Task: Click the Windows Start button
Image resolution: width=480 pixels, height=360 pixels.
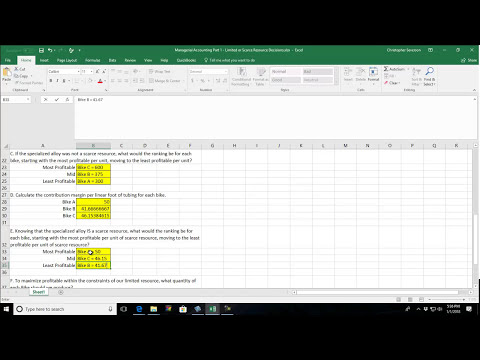Action: (6, 309)
